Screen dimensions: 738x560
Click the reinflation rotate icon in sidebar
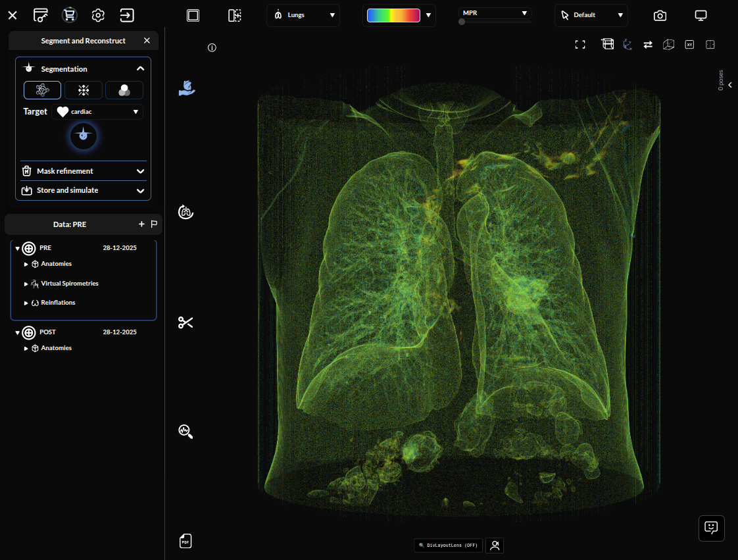coord(185,212)
